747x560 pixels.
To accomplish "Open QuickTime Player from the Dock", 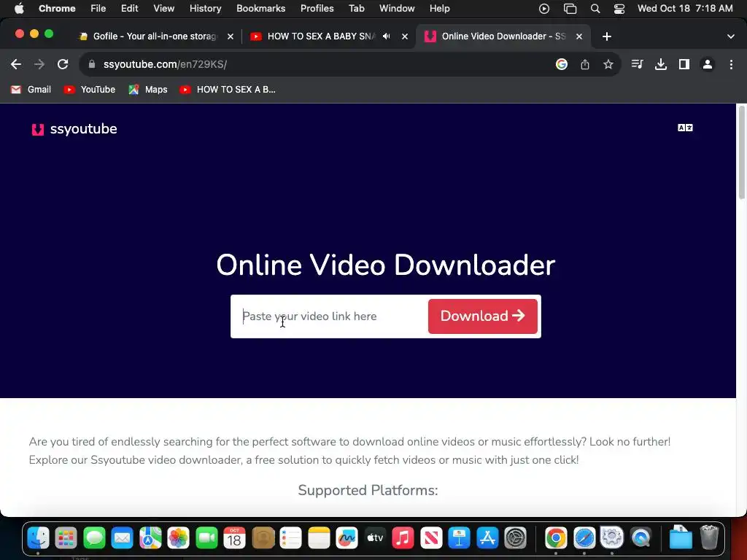I will click(x=640, y=538).
